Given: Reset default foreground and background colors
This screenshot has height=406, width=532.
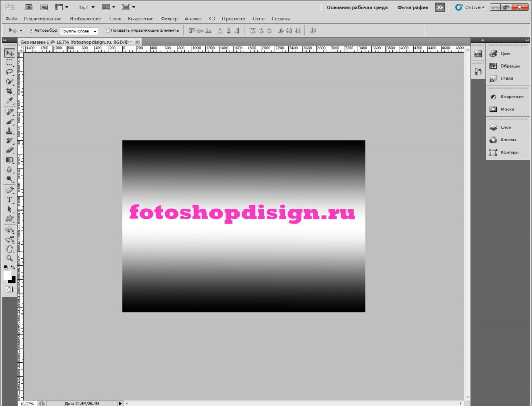Looking at the screenshot, I should (5, 267).
